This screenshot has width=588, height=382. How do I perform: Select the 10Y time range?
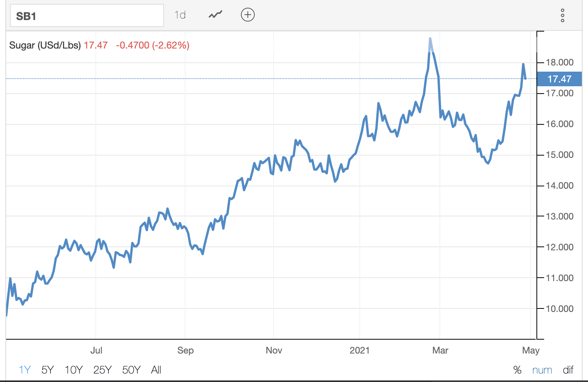[x=73, y=370]
